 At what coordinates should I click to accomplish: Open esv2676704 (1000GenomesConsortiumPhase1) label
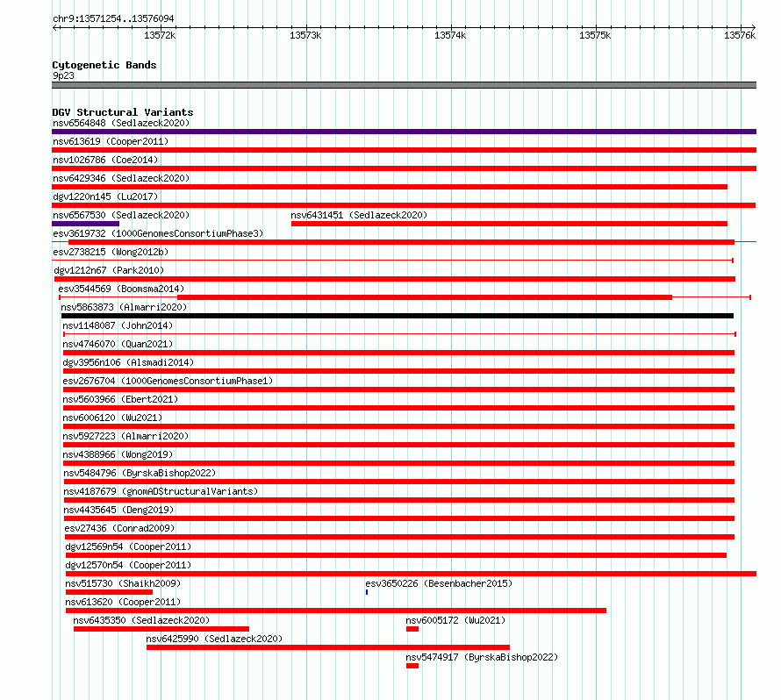pos(168,381)
